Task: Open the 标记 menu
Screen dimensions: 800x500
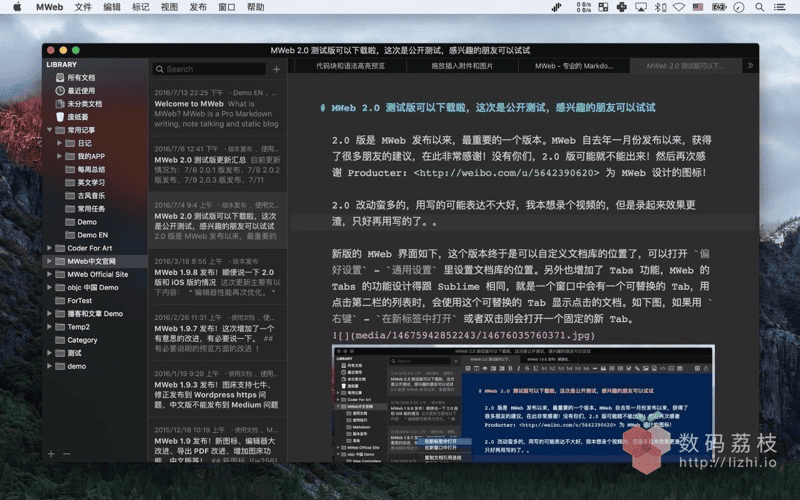Action: click(x=140, y=7)
